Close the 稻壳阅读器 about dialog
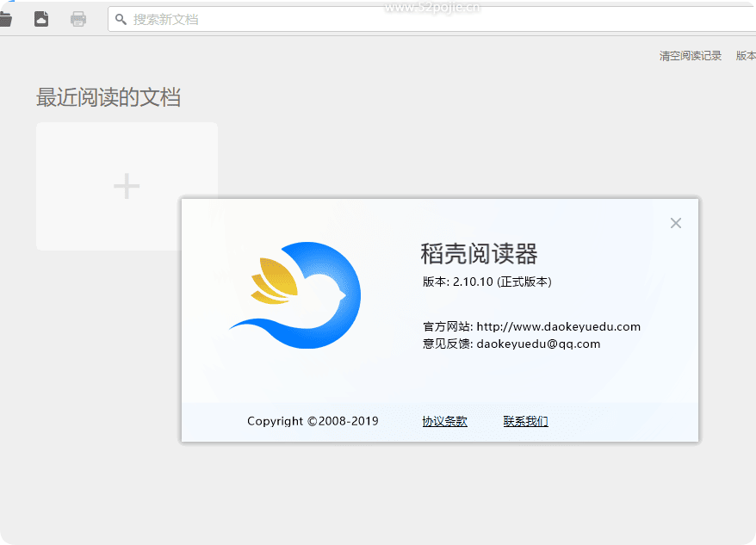Image resolution: width=756 pixels, height=545 pixels. 675,223
